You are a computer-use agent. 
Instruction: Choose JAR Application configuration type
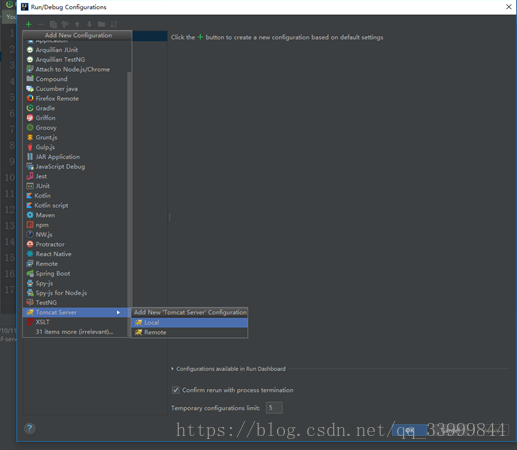pyautogui.click(x=75, y=157)
